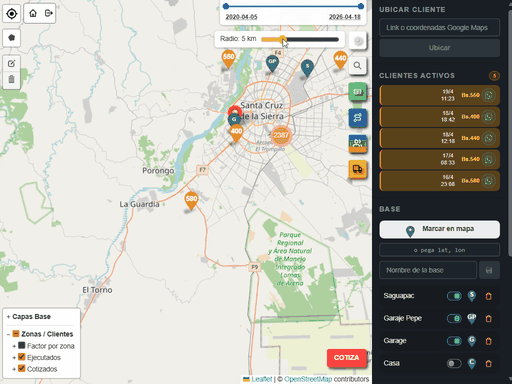Select the draw polygon tool
The height and width of the screenshot is (384, 512).
coord(12,38)
